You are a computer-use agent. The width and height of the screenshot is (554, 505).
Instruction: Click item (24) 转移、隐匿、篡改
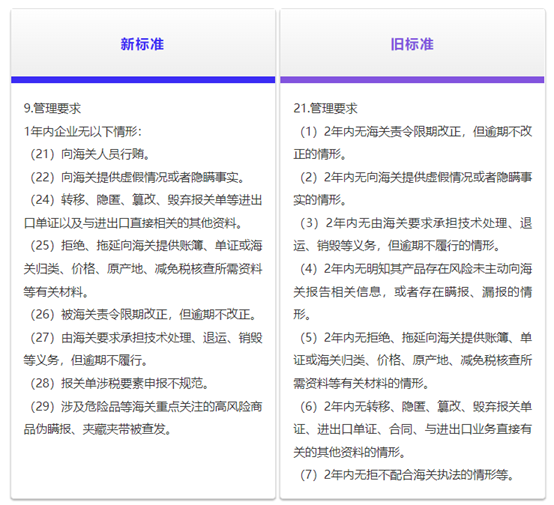click(x=143, y=211)
